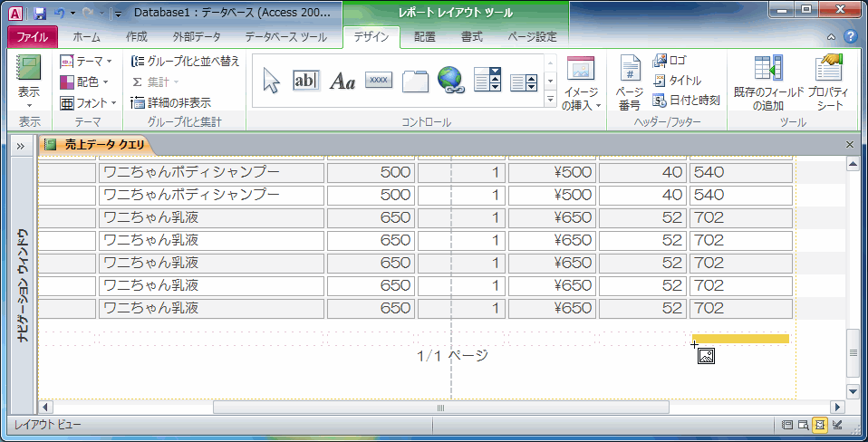
Task: Click the vertical scrollbar down arrow
Action: pyautogui.click(x=854, y=391)
